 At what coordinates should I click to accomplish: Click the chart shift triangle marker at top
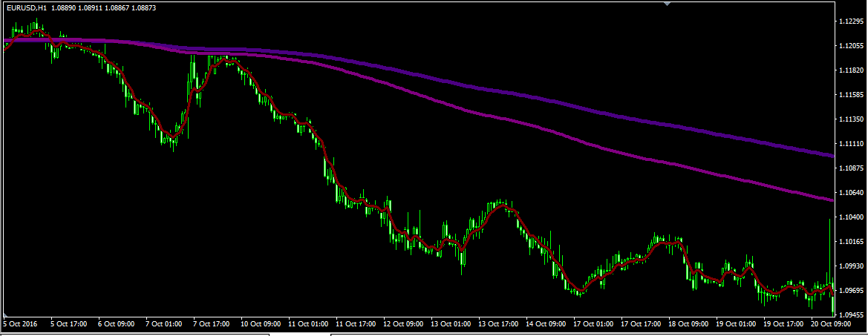pyautogui.click(x=667, y=3)
